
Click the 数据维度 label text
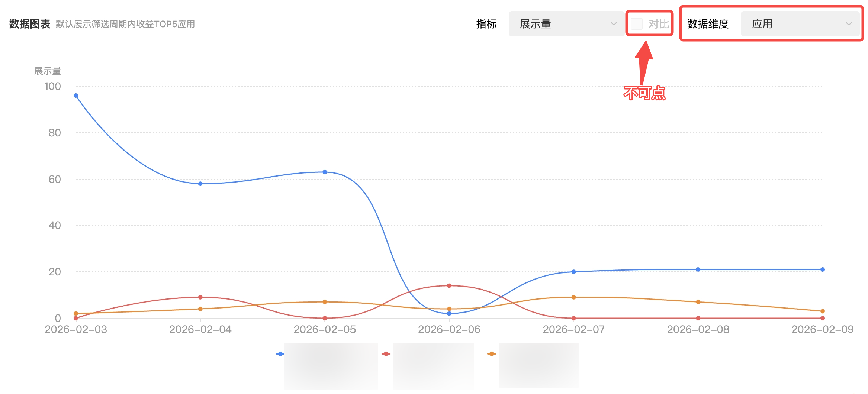pos(708,24)
